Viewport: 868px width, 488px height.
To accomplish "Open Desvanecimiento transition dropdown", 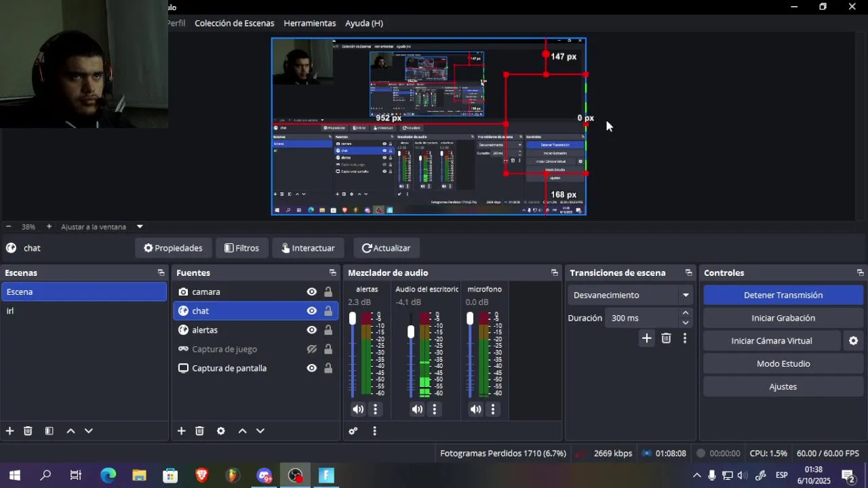I will point(631,295).
